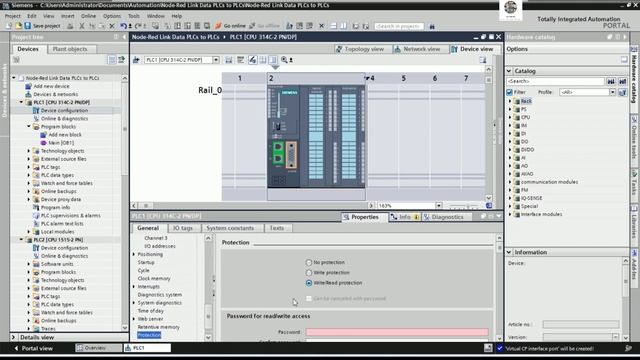Open the zoom level dropdown showing 163%
The image size is (640, 360).
point(439,206)
